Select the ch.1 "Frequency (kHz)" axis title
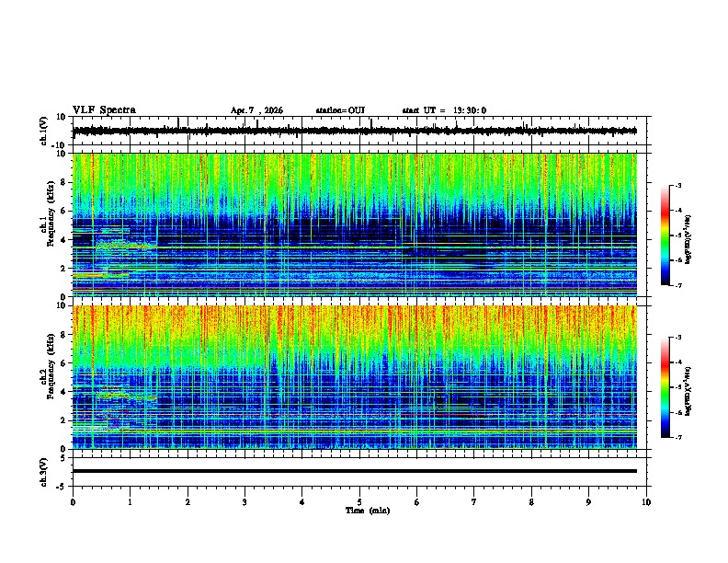The width and height of the screenshot is (728, 563). [x=51, y=213]
